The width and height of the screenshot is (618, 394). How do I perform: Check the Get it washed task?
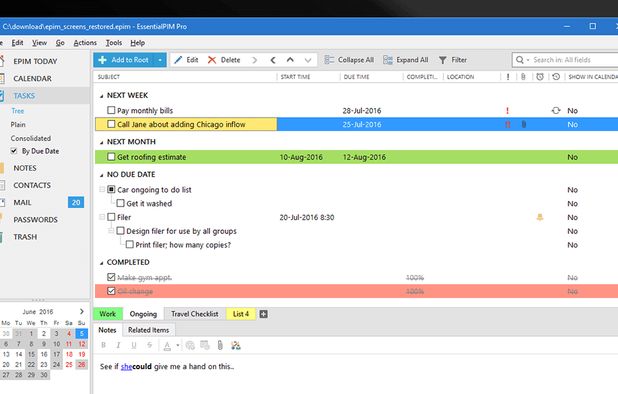pos(121,203)
